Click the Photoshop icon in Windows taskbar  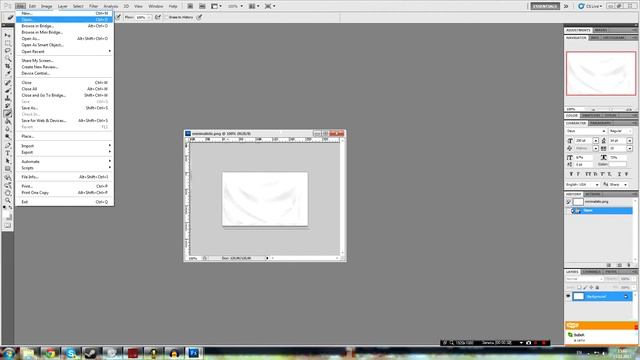click(194, 353)
